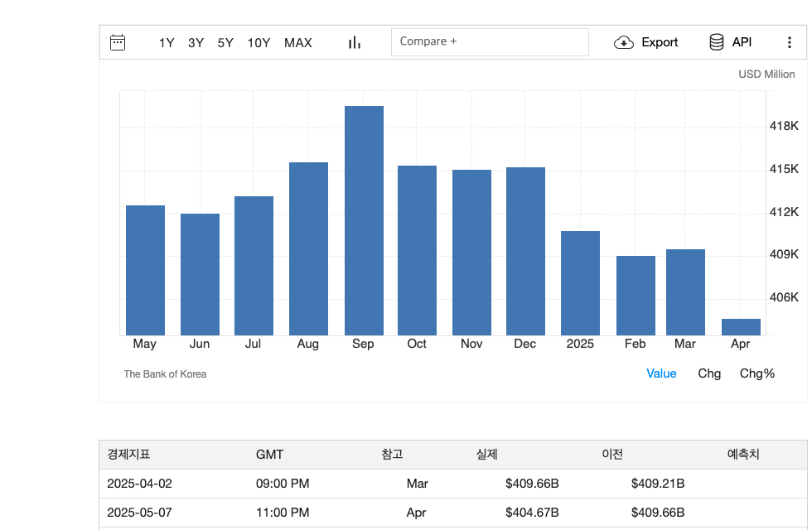Select the 3Y time range
Viewport: 812px width, 530px height.
tap(196, 43)
